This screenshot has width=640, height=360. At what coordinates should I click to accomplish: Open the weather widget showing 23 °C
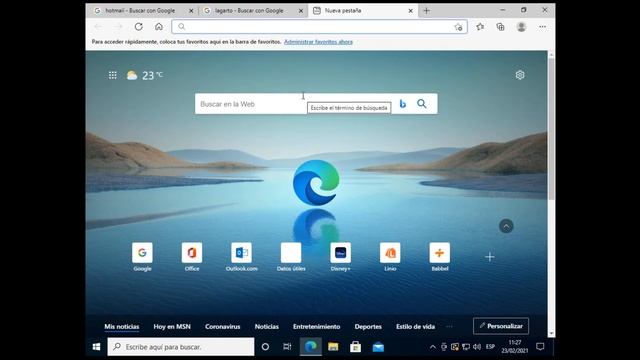click(144, 75)
